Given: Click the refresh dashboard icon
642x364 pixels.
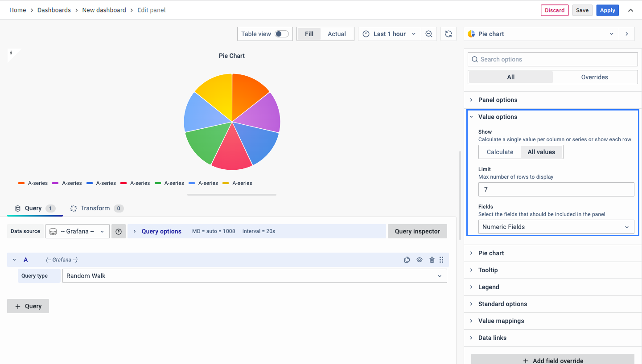Looking at the screenshot, I should pos(449,34).
